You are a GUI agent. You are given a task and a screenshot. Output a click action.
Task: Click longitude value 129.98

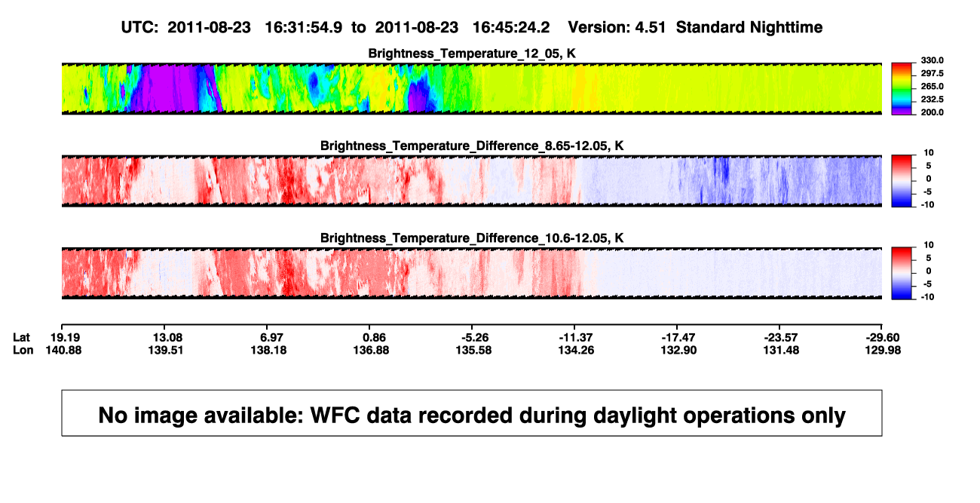[883, 350]
